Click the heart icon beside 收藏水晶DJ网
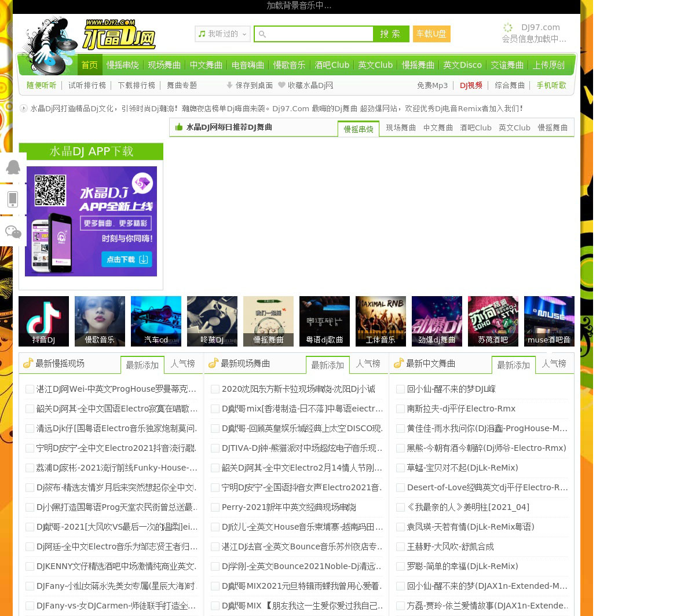This screenshot has height=616, width=695. pos(281,85)
